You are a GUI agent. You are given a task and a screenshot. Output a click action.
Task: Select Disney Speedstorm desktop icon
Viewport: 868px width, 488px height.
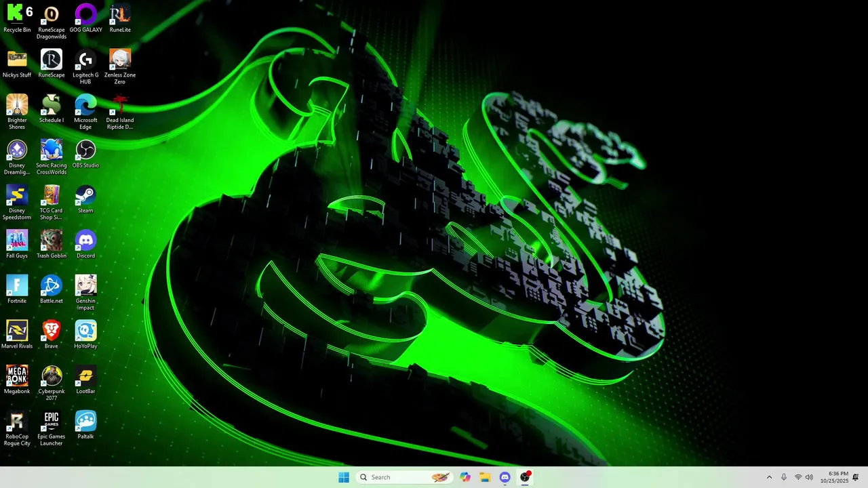point(17,203)
